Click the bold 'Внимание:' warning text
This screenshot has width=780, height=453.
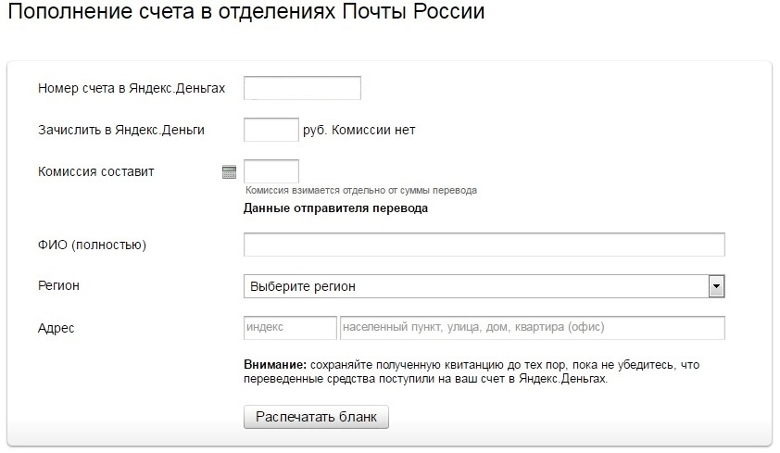[276, 366]
